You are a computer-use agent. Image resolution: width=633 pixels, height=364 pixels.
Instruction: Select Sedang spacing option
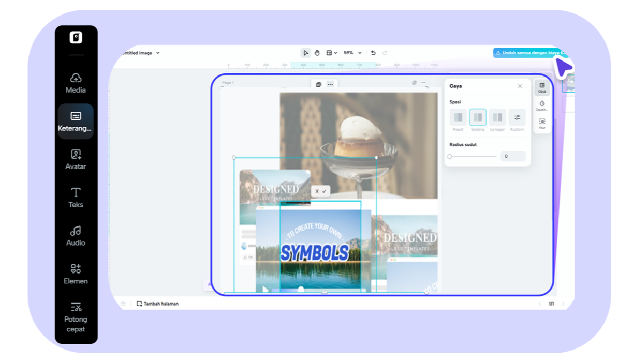[x=478, y=117]
